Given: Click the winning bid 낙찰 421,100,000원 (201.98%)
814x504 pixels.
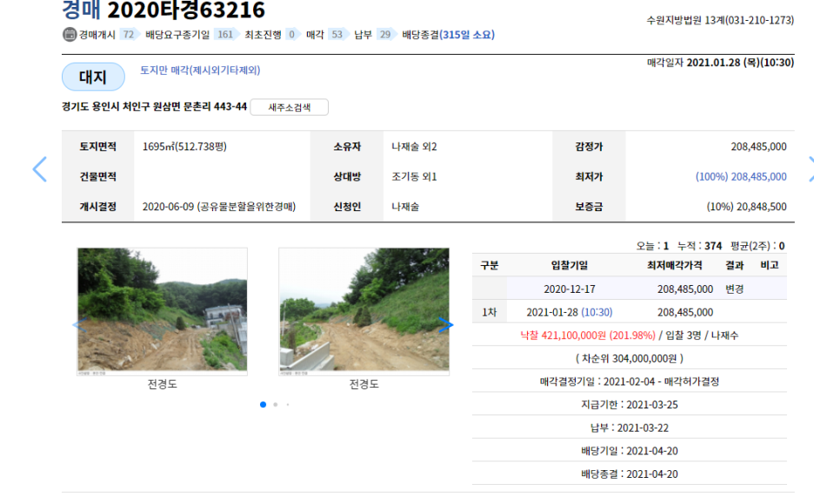Looking at the screenshot, I should pos(588,335).
